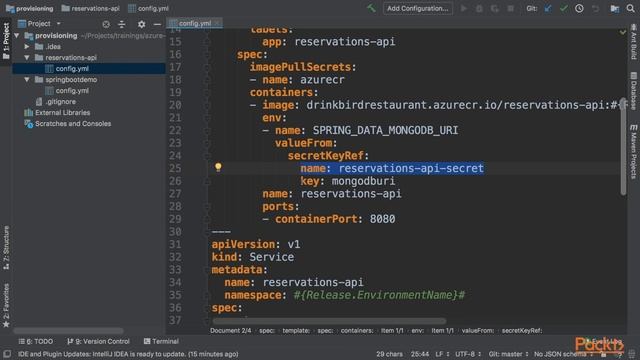Viewport: 640px width, 360px height.
Task: Click the Git revert arrow icon
Action: click(596, 8)
